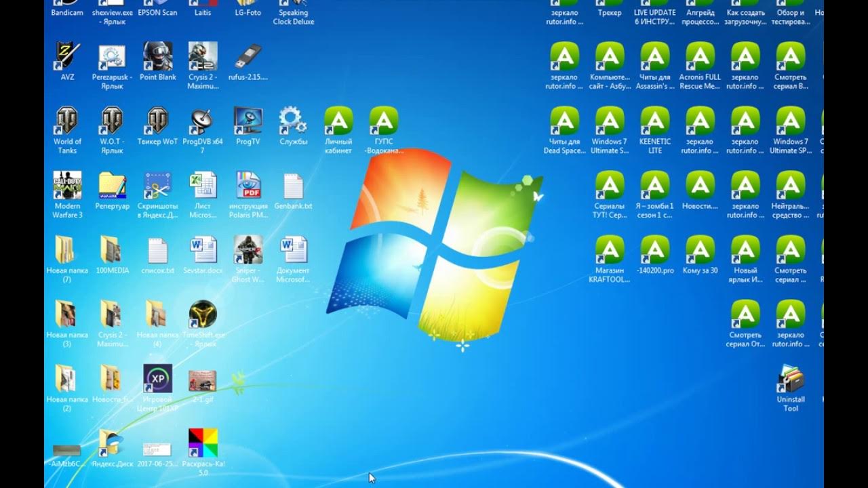Launch Игровой Центр 101XP icon

[x=157, y=378]
